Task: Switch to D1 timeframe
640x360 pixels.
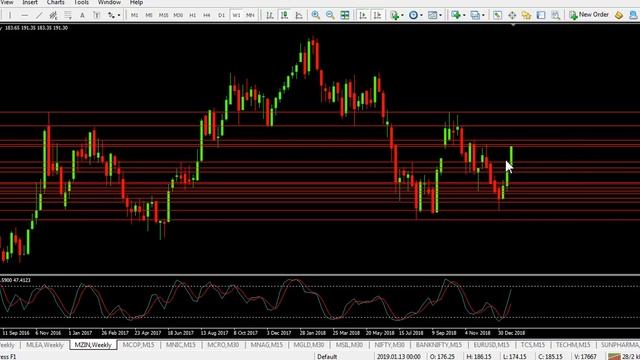Action: coord(221,15)
